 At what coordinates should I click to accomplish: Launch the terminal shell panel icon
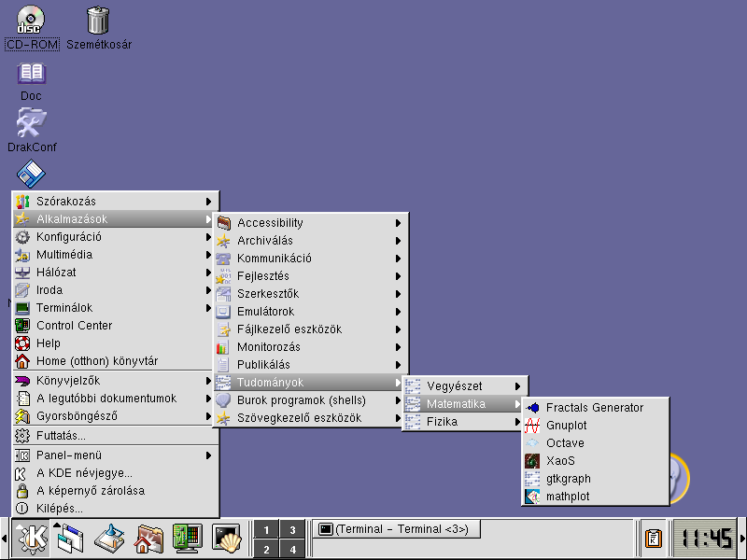tap(226, 539)
